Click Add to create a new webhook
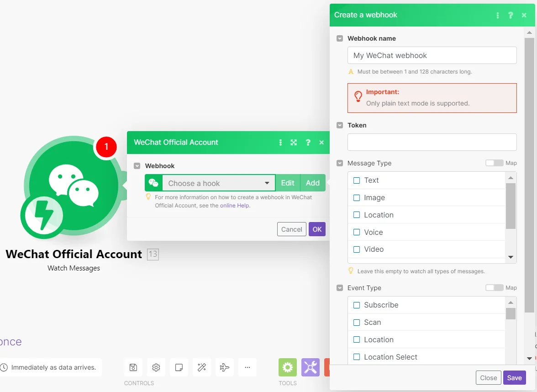537x392 pixels. (x=313, y=183)
